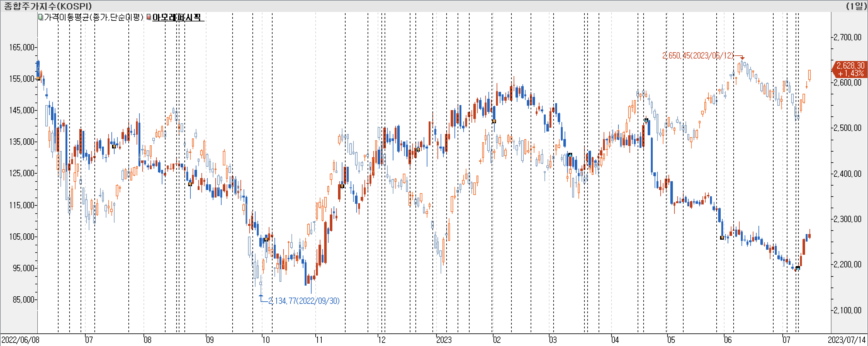
Task: Click the green moving-average legend icon
Action: point(41,17)
